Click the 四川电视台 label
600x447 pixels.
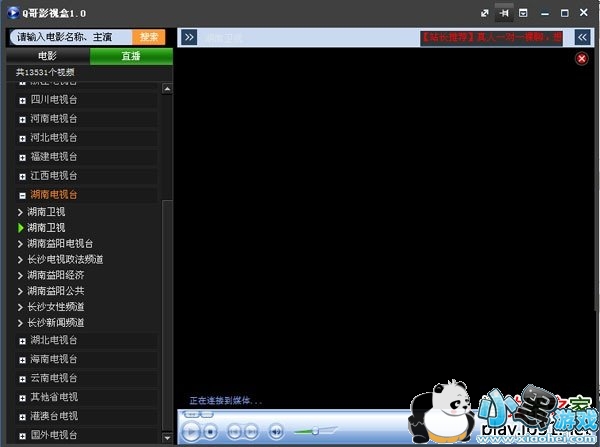(54, 100)
